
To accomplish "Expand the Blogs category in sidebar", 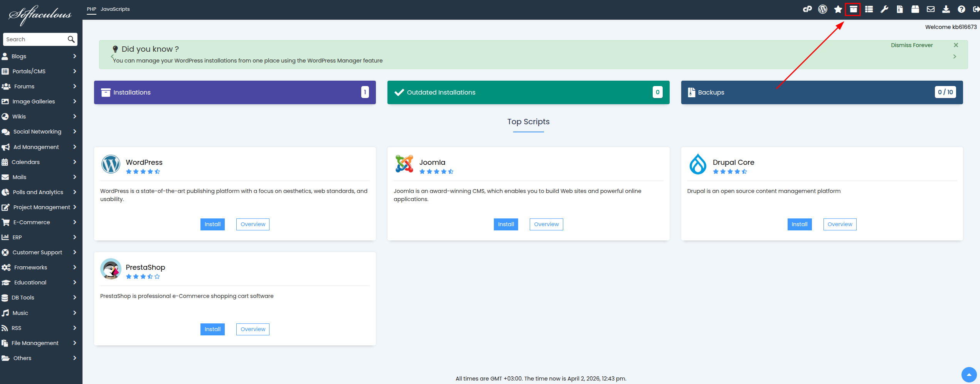I will click(39, 56).
